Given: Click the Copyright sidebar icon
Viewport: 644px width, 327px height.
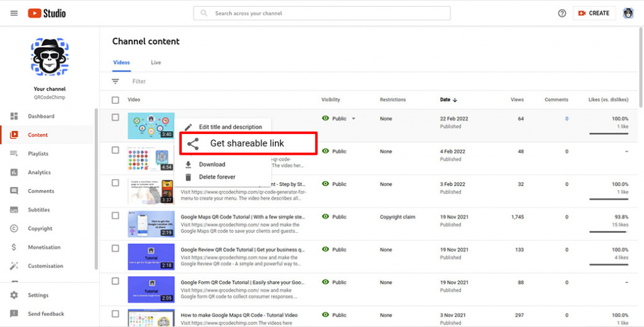Looking at the screenshot, I should coord(14,228).
